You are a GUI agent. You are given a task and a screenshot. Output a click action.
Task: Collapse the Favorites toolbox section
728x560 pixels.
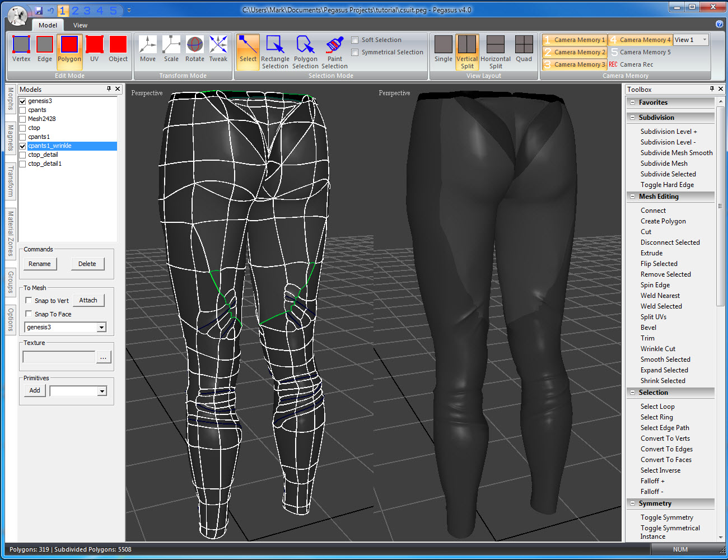(x=632, y=102)
